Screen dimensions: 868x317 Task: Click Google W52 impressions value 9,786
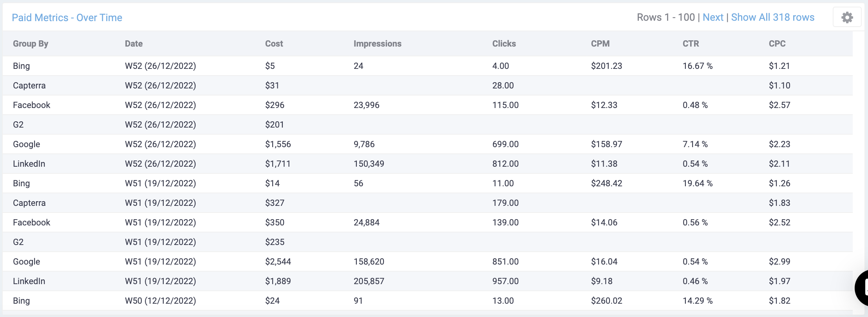pyautogui.click(x=364, y=144)
